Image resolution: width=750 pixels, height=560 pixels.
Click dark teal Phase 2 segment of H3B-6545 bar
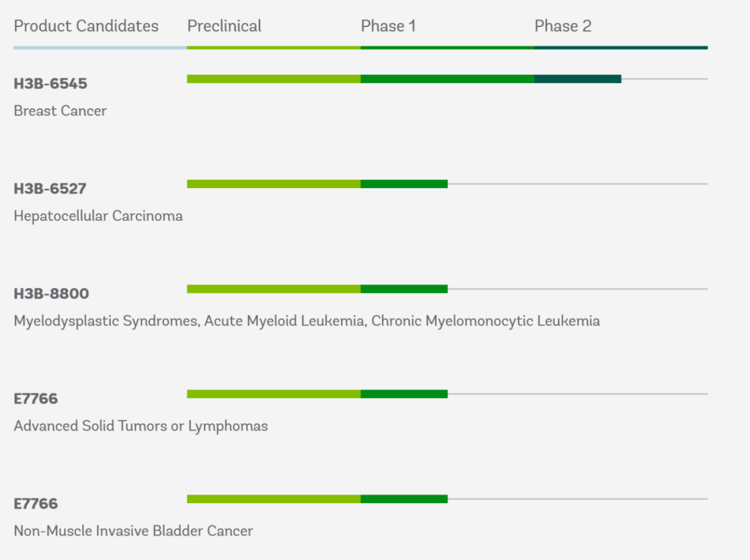[x=578, y=79]
